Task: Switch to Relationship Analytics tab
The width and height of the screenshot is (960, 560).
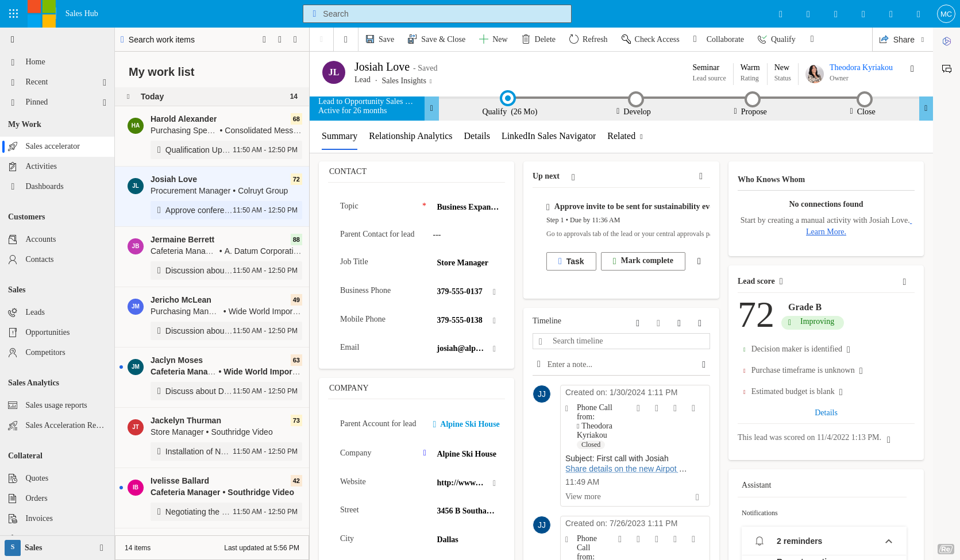Action: pyautogui.click(x=411, y=136)
